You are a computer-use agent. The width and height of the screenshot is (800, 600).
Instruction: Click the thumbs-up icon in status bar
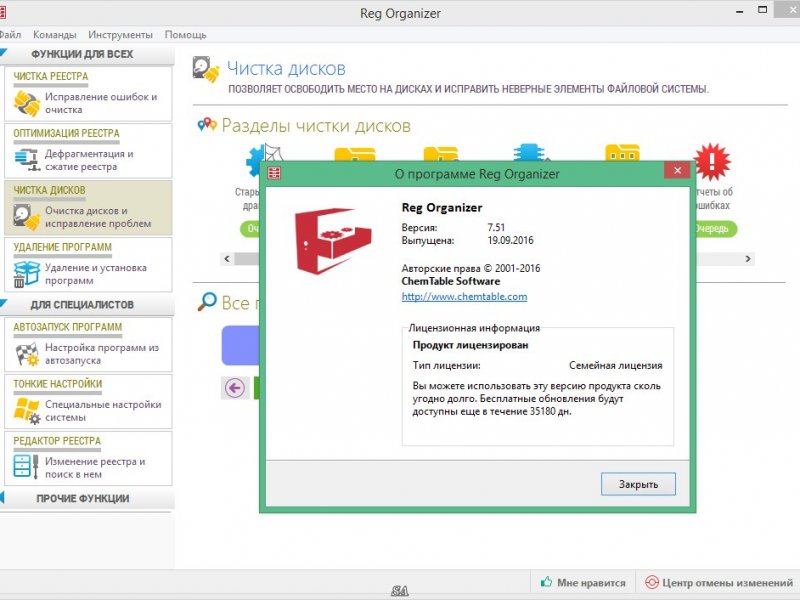[x=546, y=582]
